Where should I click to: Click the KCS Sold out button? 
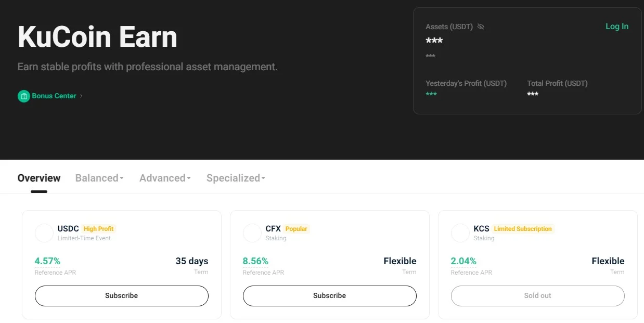click(538, 296)
